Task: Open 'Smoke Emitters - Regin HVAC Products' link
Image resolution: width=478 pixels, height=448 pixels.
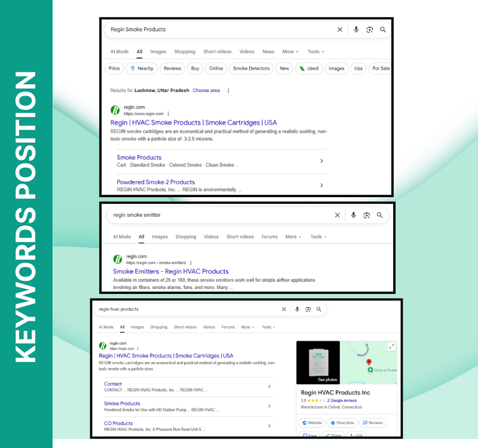Action: [171, 271]
